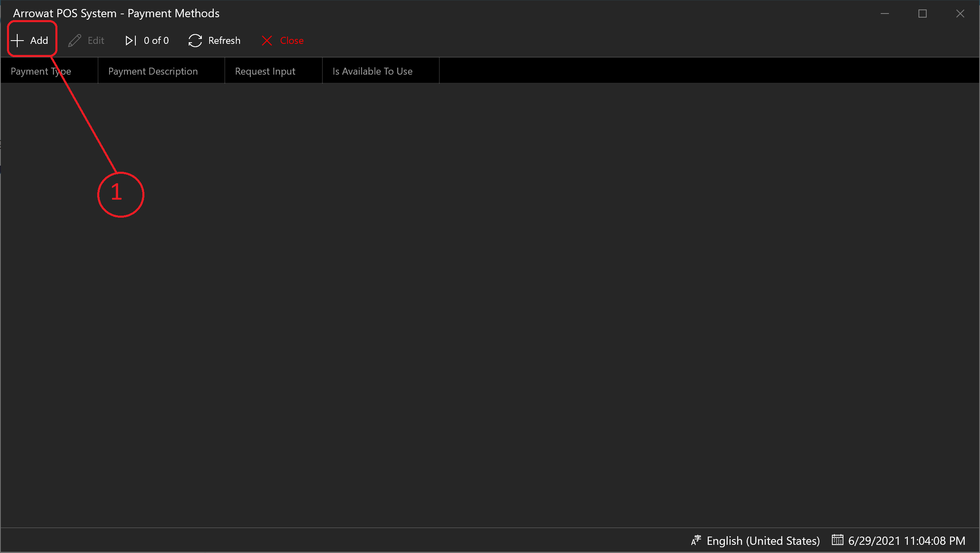Click the pencil icon for Edit
Viewport: 980px width, 553px height.
tap(75, 40)
